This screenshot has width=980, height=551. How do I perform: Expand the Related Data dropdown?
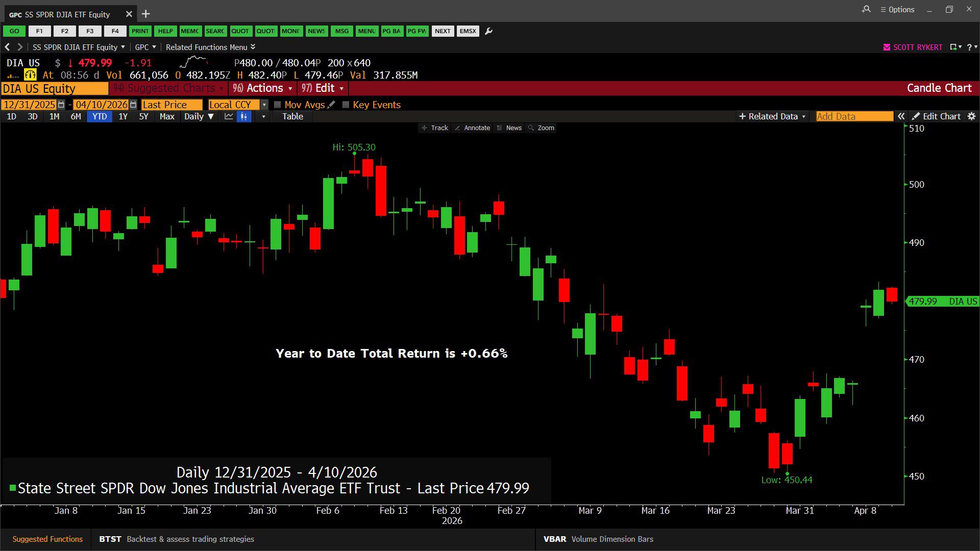click(x=772, y=116)
